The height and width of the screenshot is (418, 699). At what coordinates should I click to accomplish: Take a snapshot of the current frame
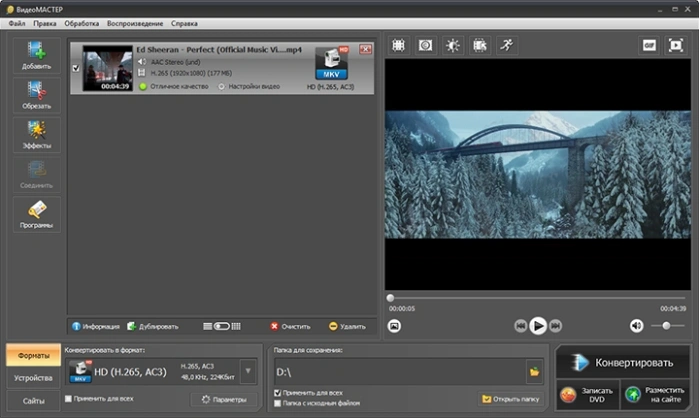(x=394, y=326)
